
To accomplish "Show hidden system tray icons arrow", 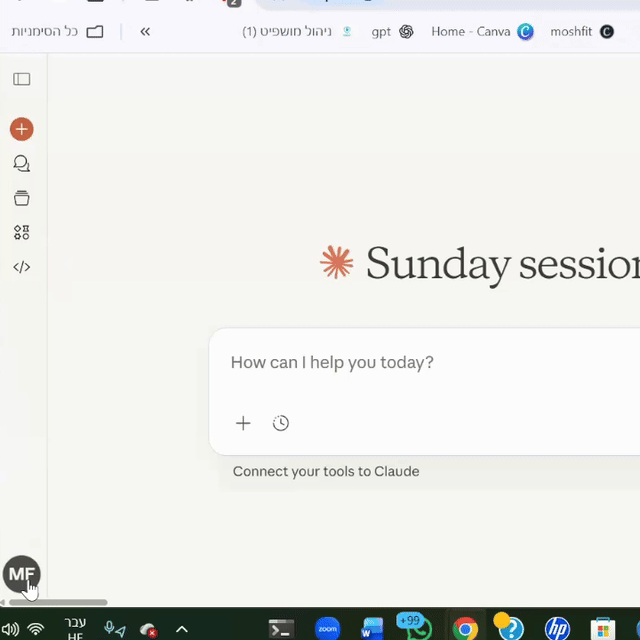I will (x=182, y=629).
